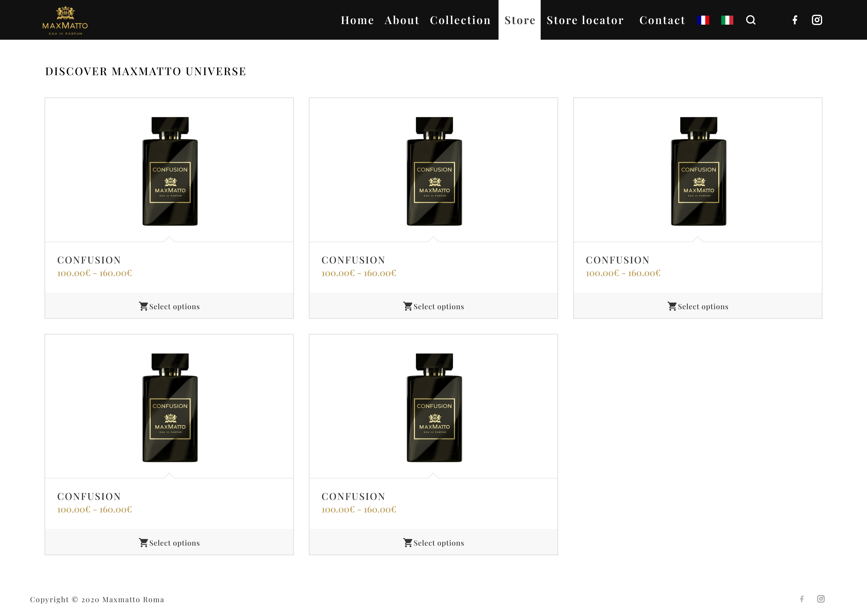
Task: Click Select options on first top-row product
Action: [169, 306]
